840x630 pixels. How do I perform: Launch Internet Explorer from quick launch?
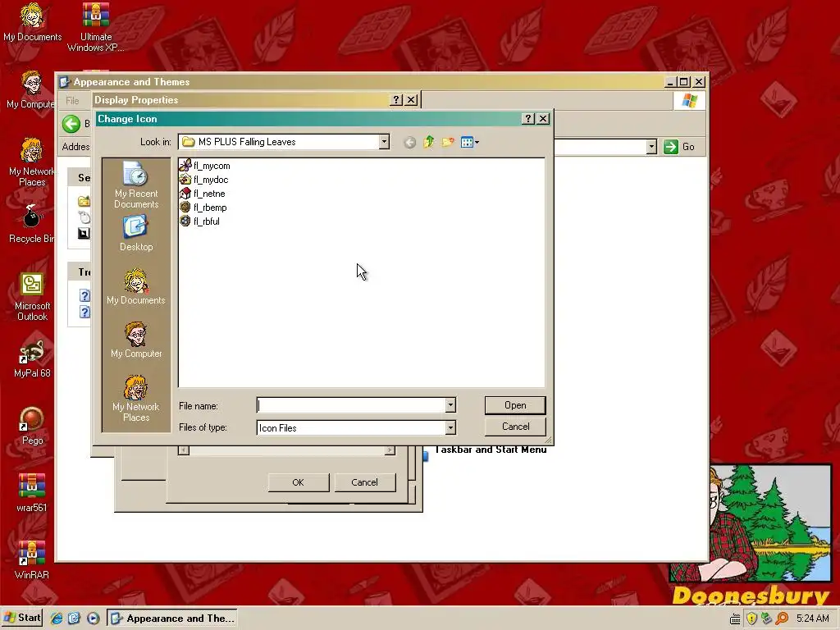coord(57,619)
